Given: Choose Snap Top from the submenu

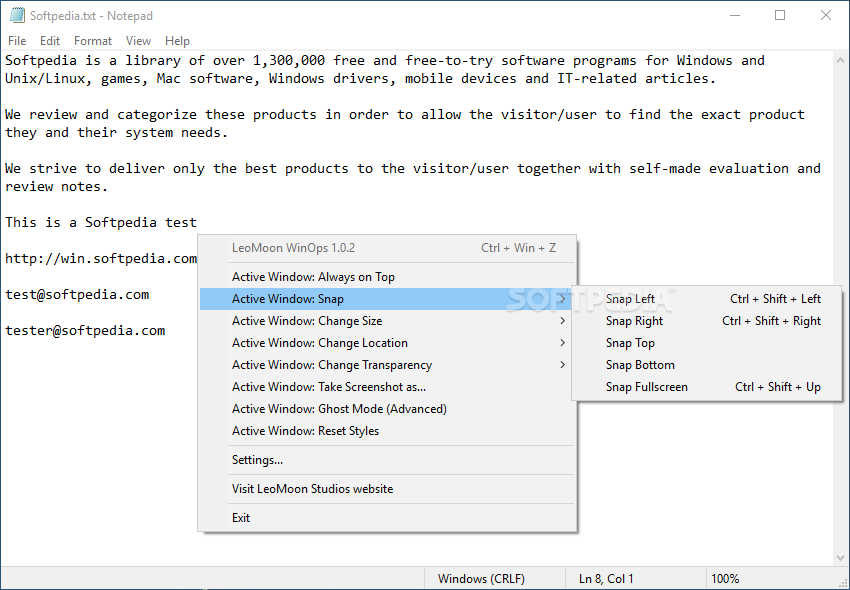Looking at the screenshot, I should 707,343.
